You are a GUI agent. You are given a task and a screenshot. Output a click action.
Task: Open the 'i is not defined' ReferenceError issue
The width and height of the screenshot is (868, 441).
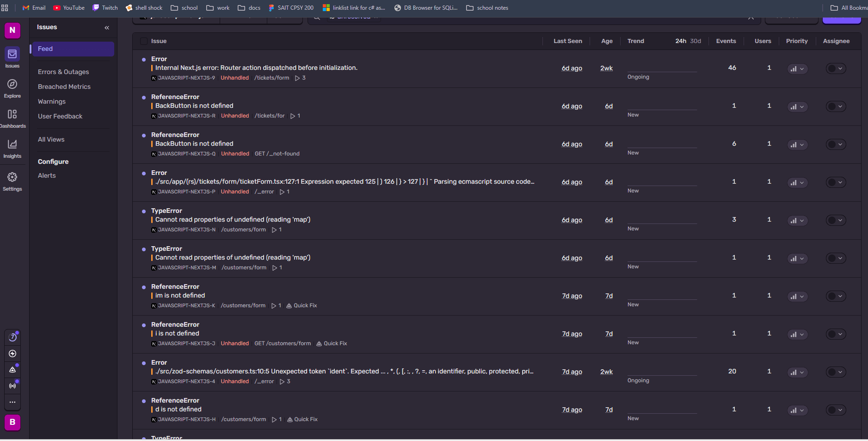click(x=177, y=333)
